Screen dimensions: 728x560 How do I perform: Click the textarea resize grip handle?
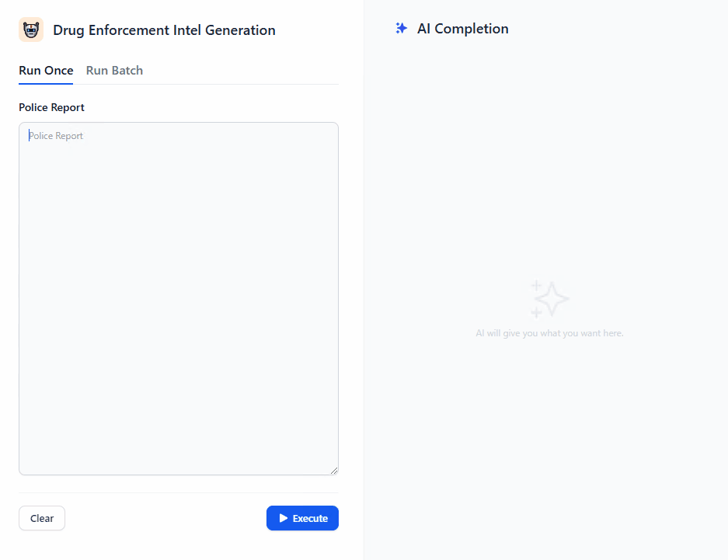click(x=334, y=470)
